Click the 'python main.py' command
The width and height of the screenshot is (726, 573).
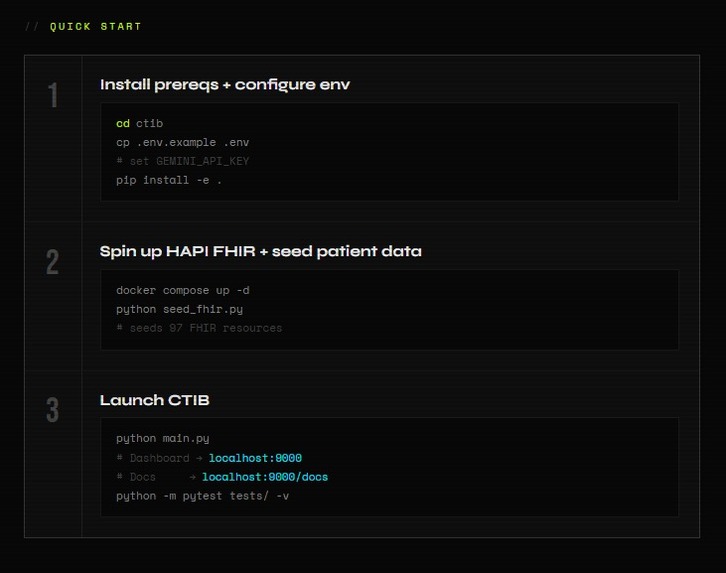point(163,438)
